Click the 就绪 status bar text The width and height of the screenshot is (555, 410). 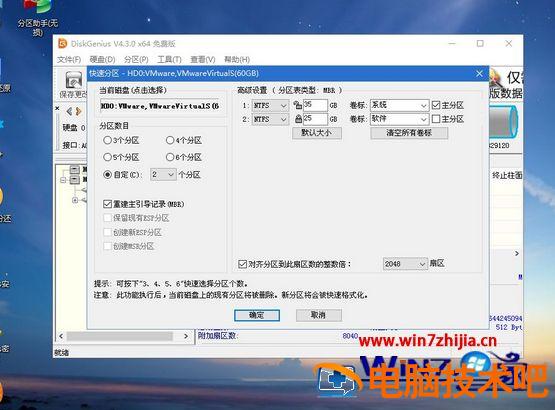tap(61, 353)
